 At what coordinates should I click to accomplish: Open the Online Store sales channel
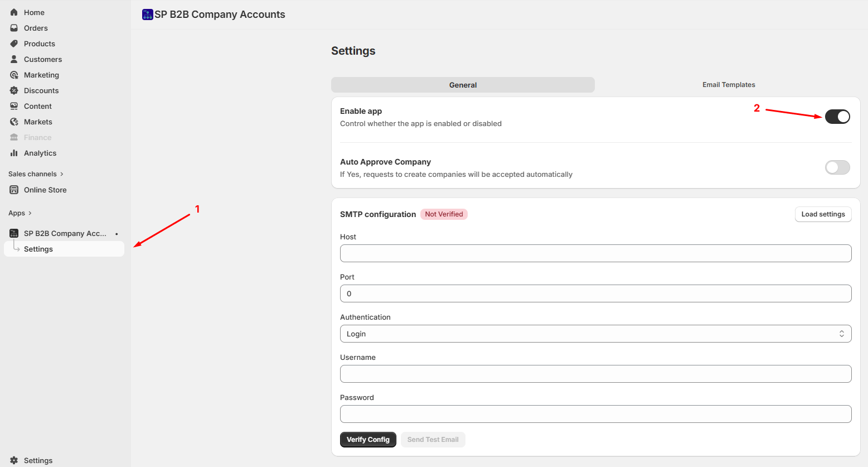click(x=44, y=189)
